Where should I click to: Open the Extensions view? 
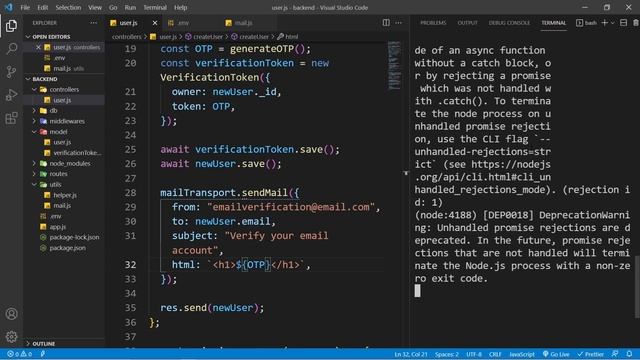tap(11, 118)
